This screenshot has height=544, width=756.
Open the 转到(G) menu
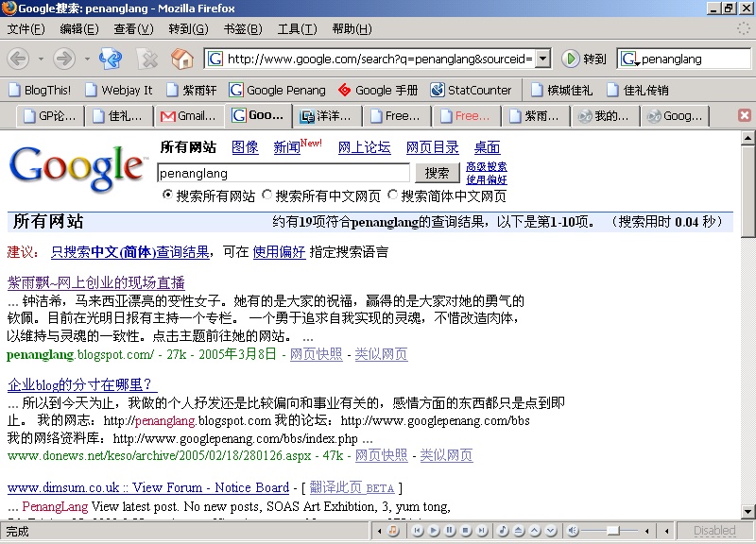(x=188, y=29)
